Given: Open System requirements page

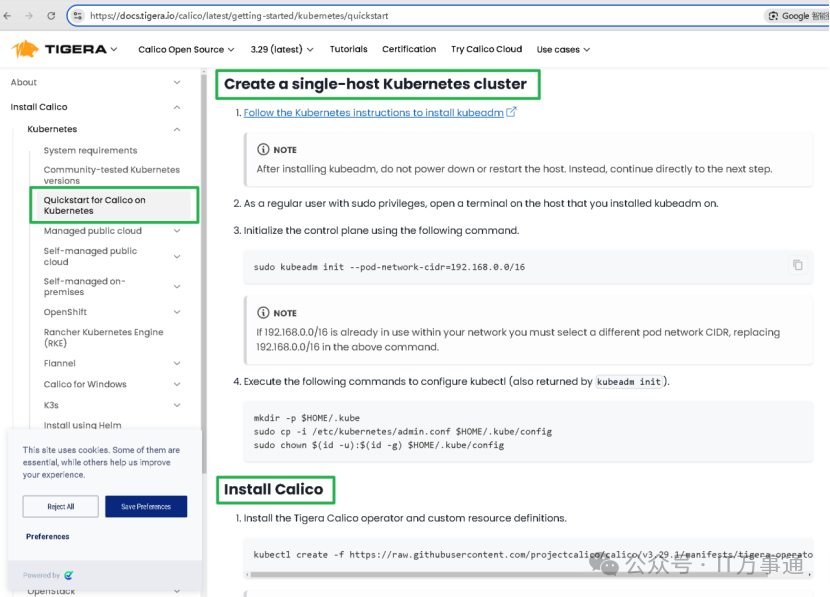Looking at the screenshot, I should pos(90,150).
